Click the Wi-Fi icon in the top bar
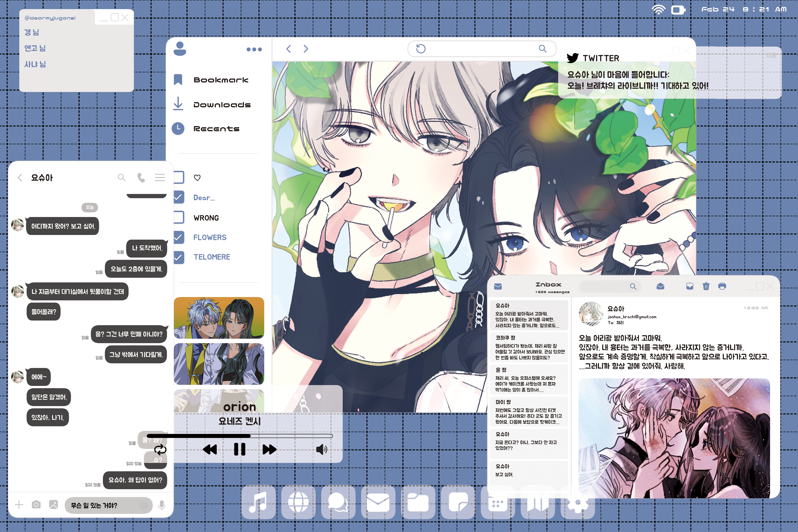This screenshot has height=532, width=798. coord(659,10)
